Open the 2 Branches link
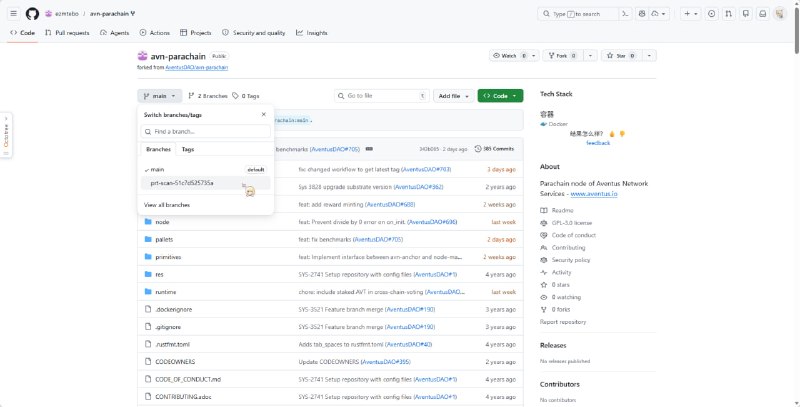Viewport: 800px width, 407px height. pyautogui.click(x=208, y=96)
